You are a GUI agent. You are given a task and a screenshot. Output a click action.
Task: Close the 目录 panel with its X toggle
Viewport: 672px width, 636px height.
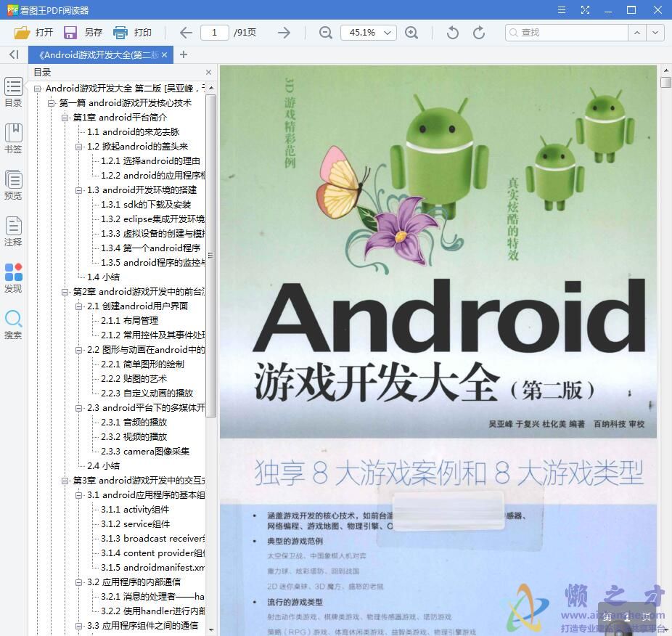[208, 72]
